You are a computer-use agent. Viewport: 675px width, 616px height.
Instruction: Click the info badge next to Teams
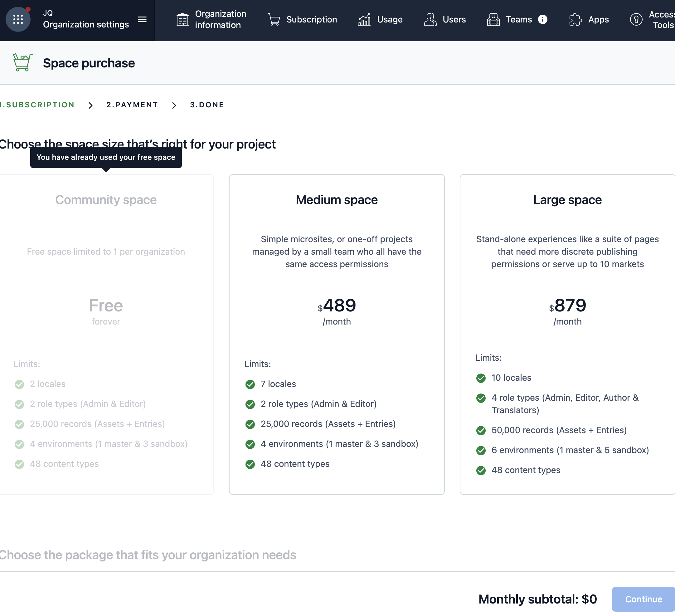click(x=543, y=19)
